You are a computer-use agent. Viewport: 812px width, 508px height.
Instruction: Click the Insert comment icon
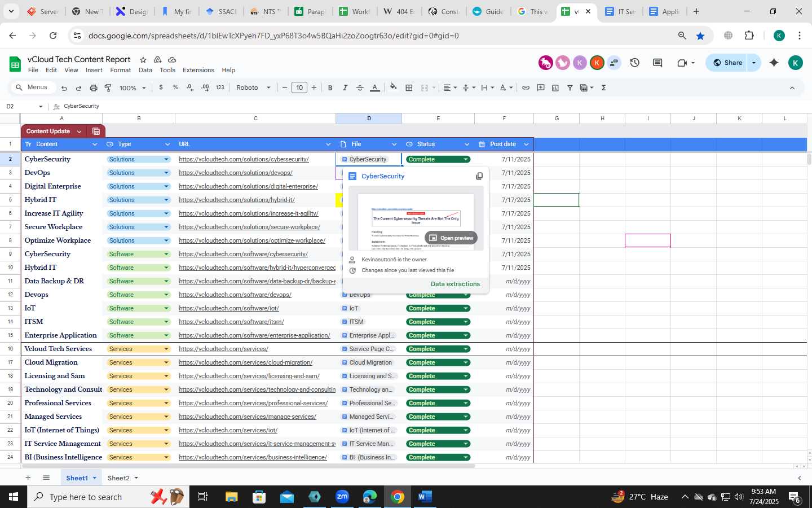coord(541,87)
